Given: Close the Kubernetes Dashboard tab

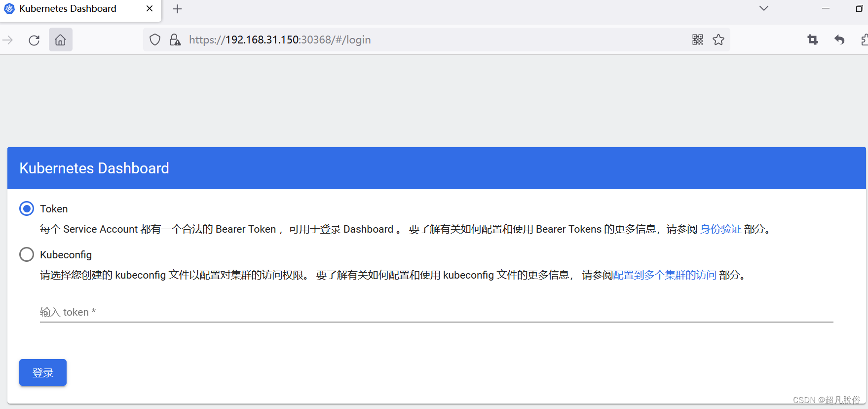Looking at the screenshot, I should coord(150,8).
